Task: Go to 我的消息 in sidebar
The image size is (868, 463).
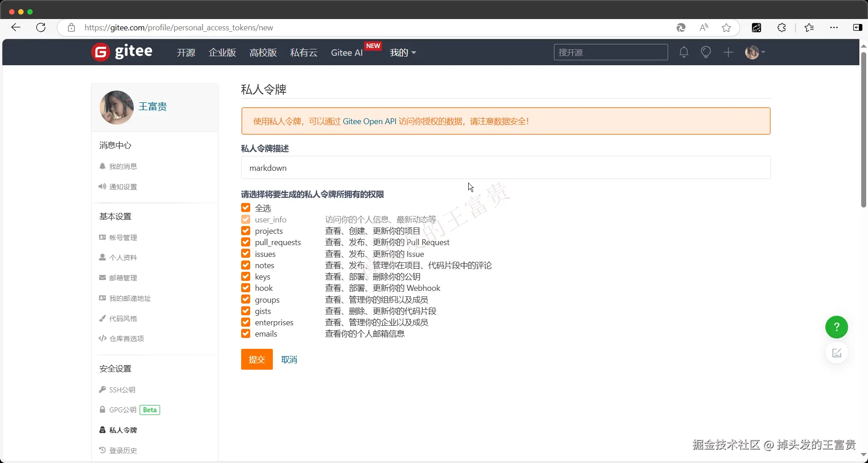Action: 118,166
